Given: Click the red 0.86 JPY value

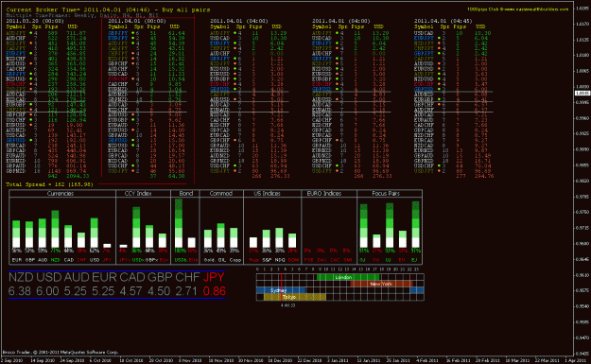Looking at the screenshot, I should pos(215,291).
